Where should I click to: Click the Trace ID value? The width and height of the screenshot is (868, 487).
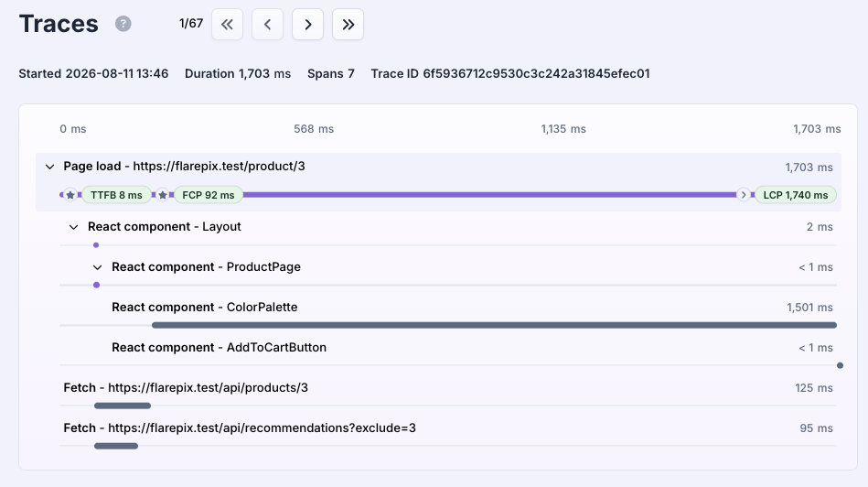point(536,73)
